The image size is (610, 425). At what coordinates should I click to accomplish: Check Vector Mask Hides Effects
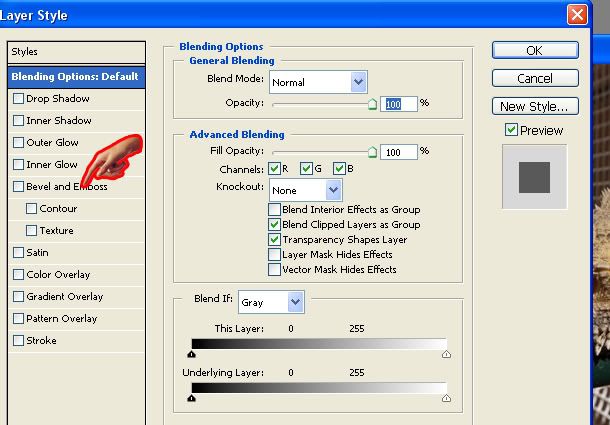(x=274, y=269)
